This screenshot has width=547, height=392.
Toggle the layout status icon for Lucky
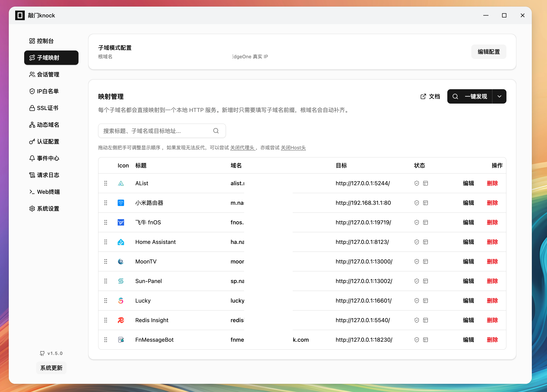click(x=426, y=301)
